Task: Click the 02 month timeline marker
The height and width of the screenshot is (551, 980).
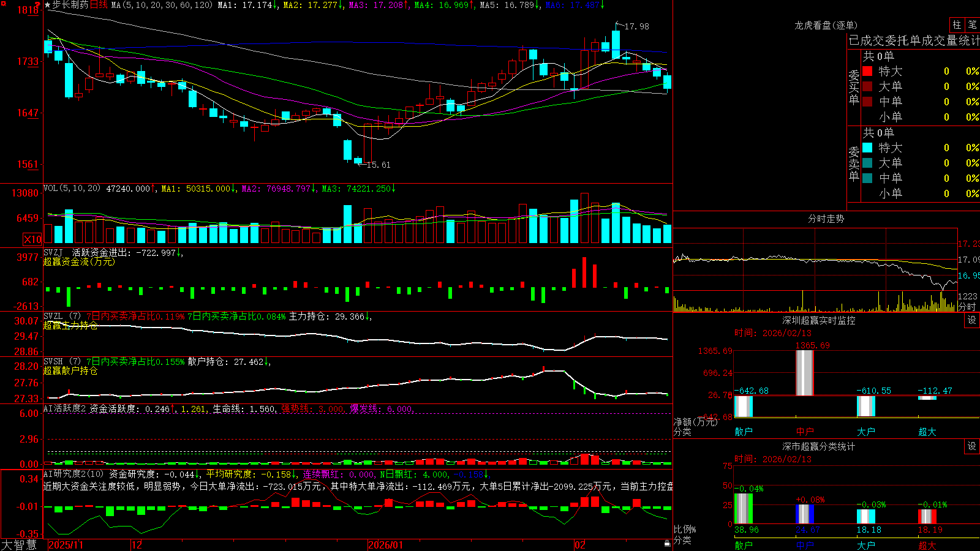Action: (x=580, y=545)
